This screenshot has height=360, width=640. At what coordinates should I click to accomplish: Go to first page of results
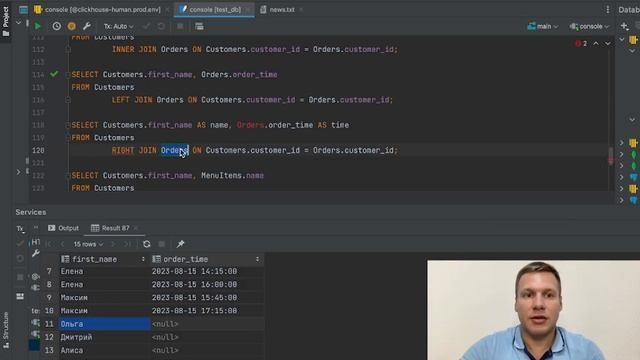point(49,244)
